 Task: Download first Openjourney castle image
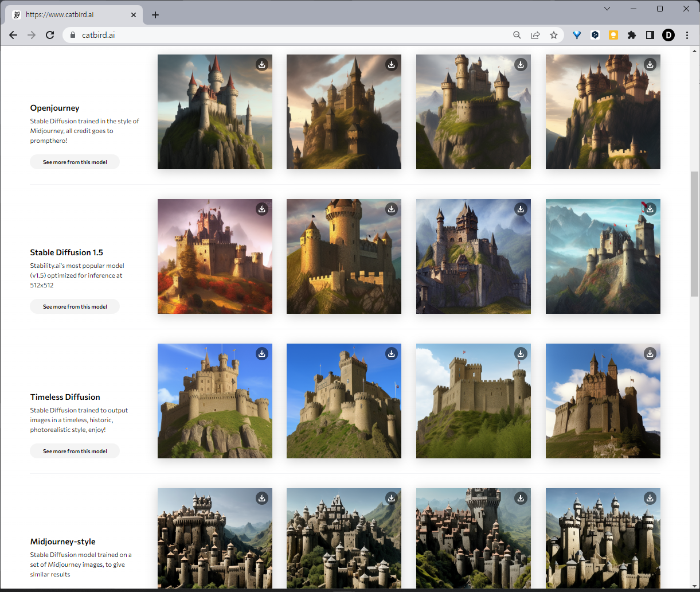[261, 65]
